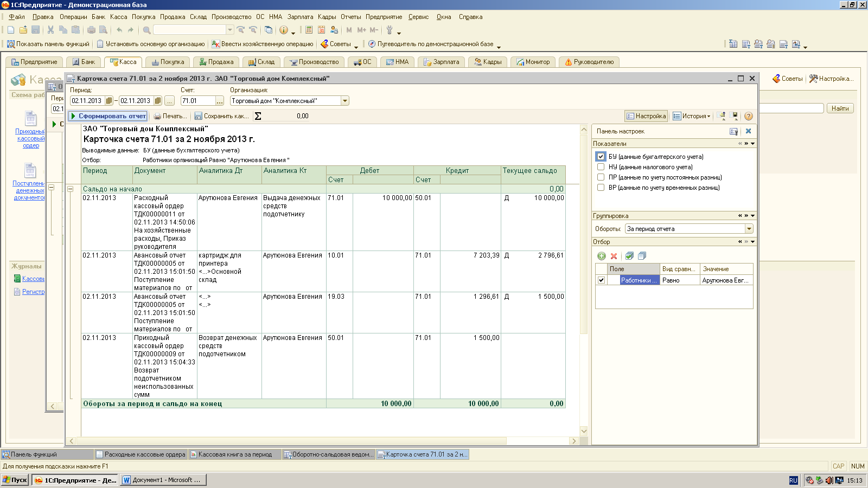Click the settings panel configure icon
The height and width of the screenshot is (488, 868).
coord(733,131)
